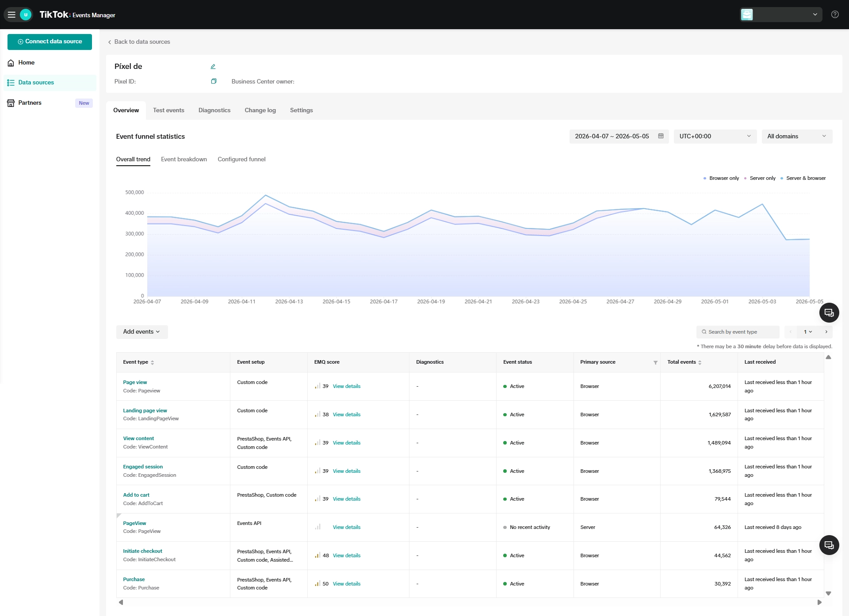The image size is (849, 616).
Task: Click EMQ bars icon for PageView server row
Action: 317,527
